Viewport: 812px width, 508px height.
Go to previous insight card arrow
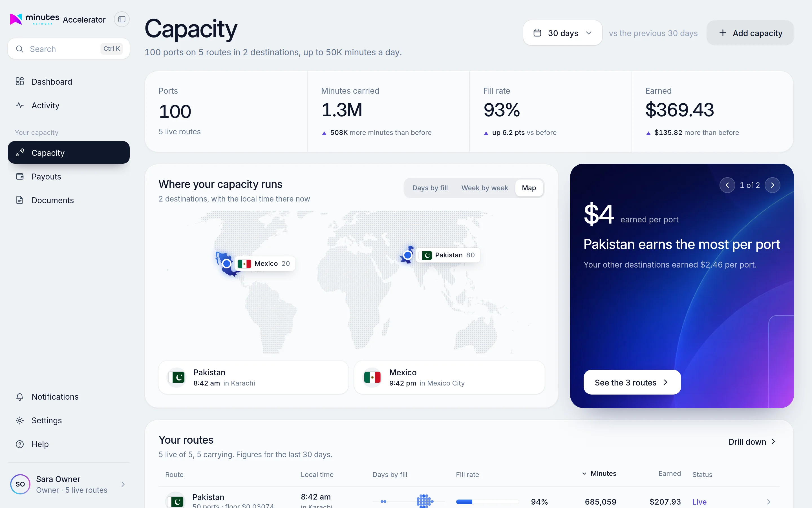(x=727, y=185)
